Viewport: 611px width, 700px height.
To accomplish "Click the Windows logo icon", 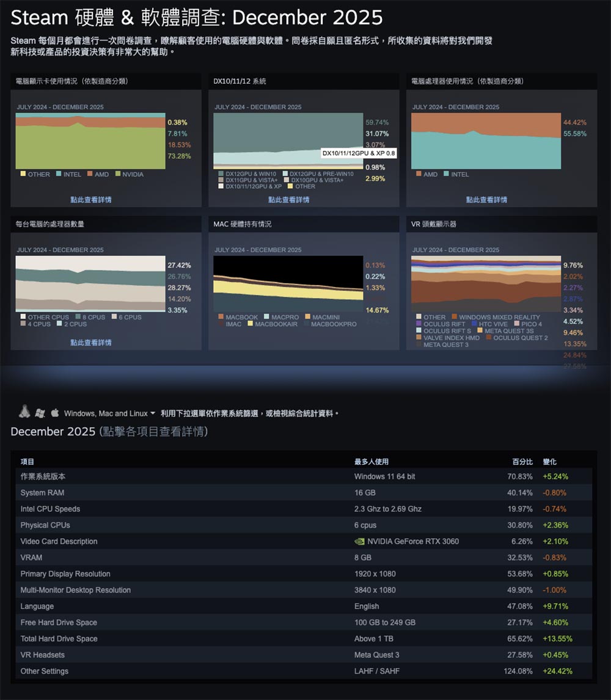I will pyautogui.click(x=40, y=413).
